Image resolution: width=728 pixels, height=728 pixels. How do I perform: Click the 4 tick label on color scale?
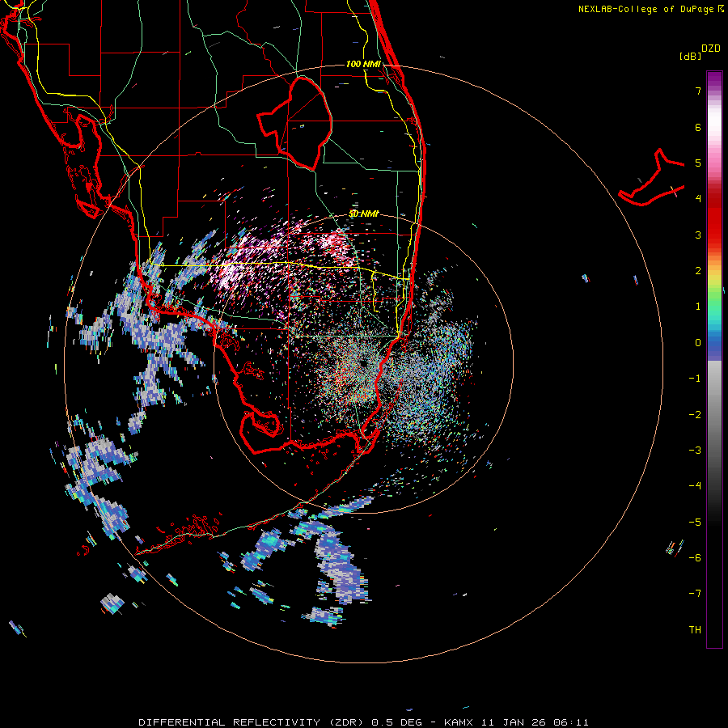[x=698, y=199]
